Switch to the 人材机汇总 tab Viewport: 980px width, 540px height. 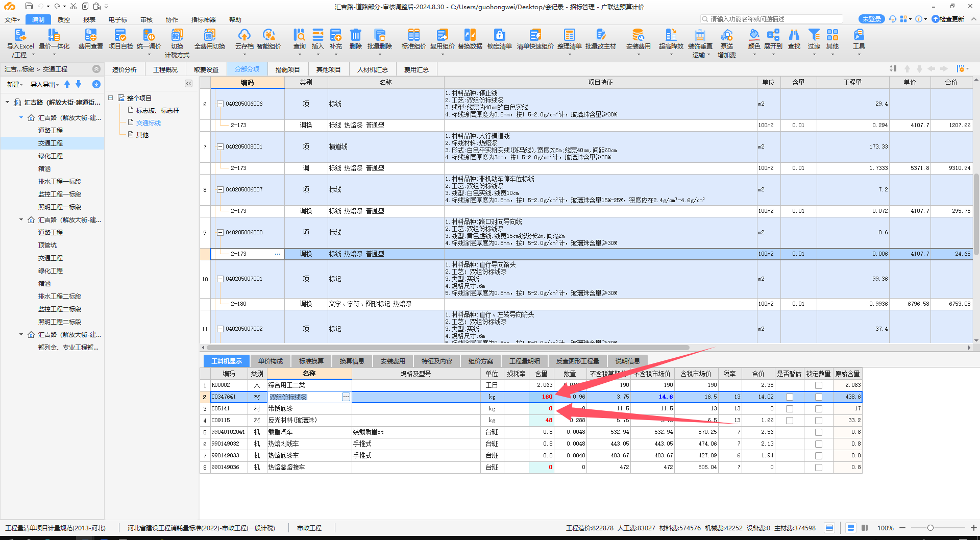[x=373, y=69]
